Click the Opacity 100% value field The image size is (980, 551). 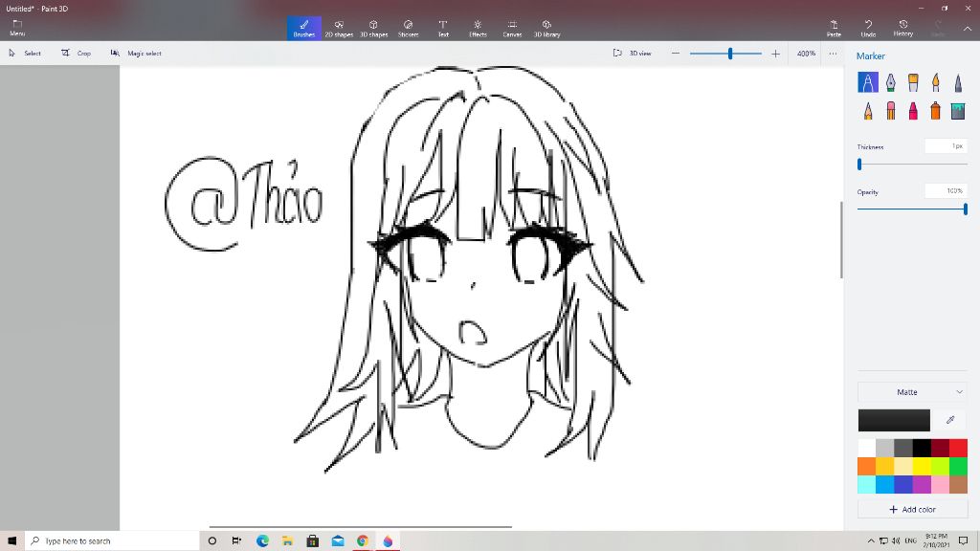pyautogui.click(x=946, y=191)
